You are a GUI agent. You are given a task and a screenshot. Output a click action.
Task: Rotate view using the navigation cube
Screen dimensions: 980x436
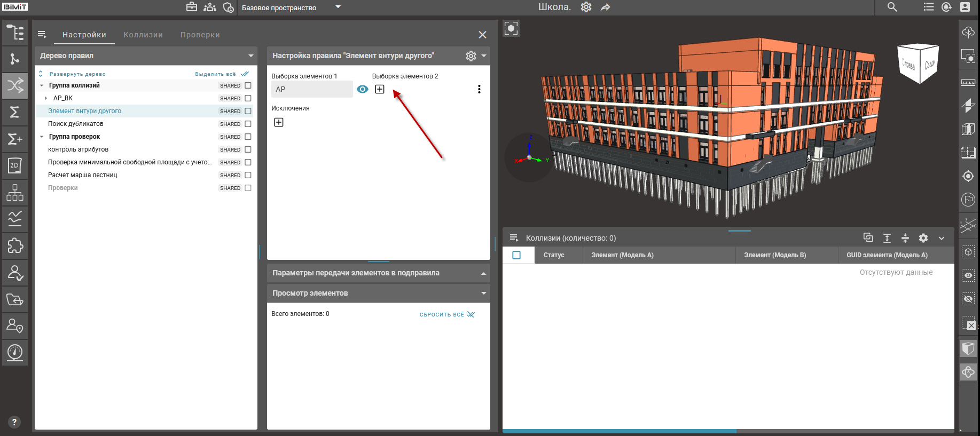coord(919,64)
